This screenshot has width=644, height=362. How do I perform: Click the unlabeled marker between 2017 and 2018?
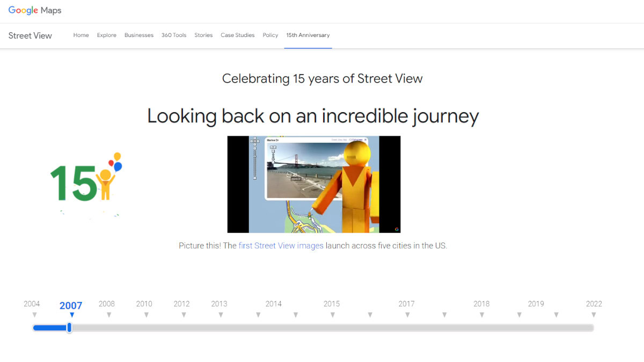click(444, 315)
